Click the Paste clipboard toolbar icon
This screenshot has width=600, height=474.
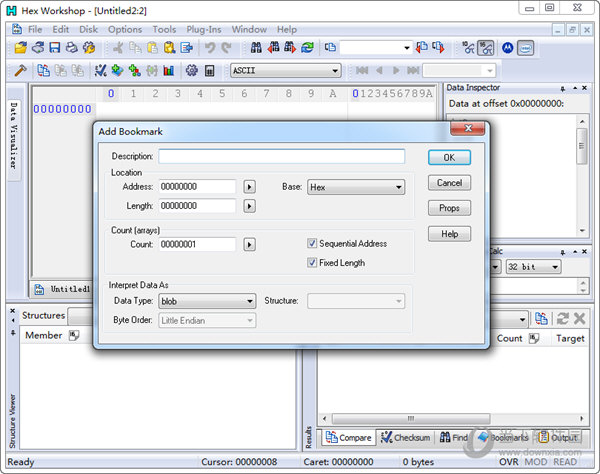[x=153, y=48]
